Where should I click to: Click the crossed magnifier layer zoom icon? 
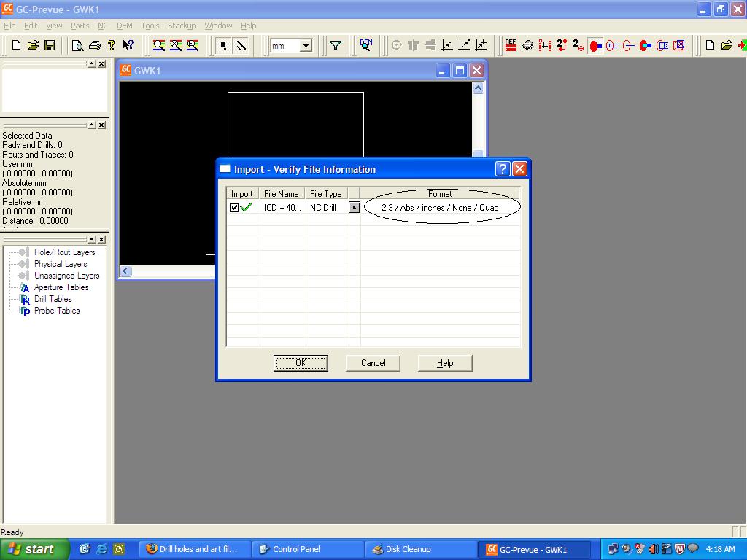click(176, 45)
